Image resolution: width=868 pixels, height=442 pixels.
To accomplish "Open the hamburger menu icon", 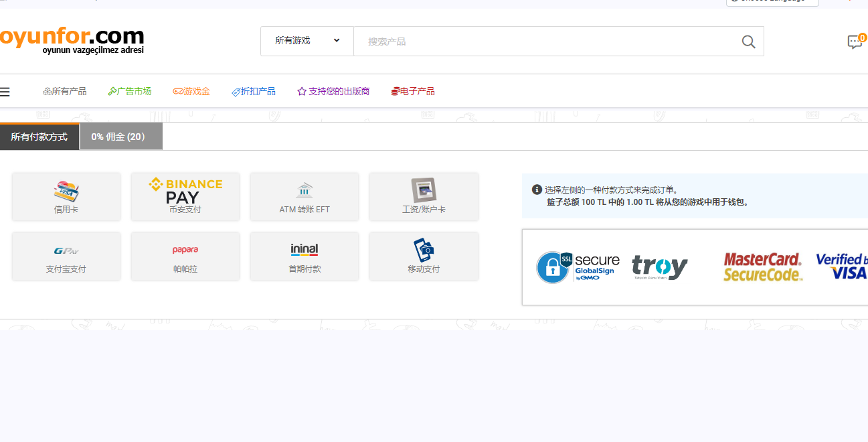I will coord(5,90).
